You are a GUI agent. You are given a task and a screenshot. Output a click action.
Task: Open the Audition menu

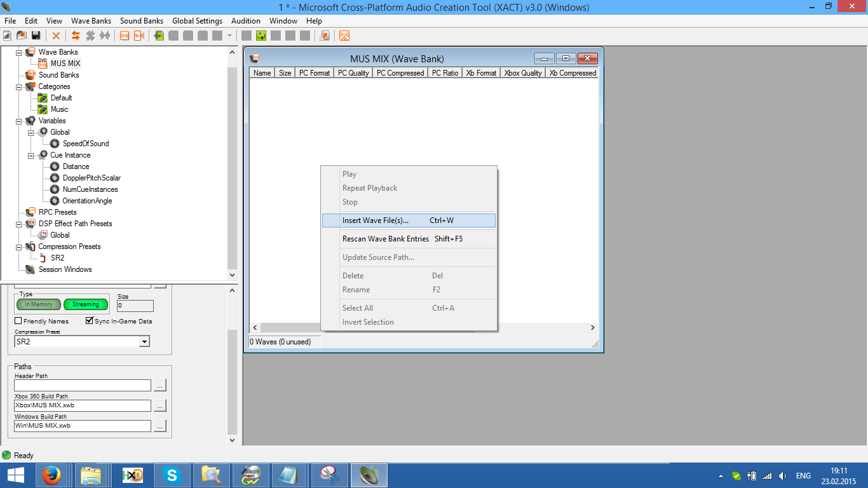coord(246,21)
